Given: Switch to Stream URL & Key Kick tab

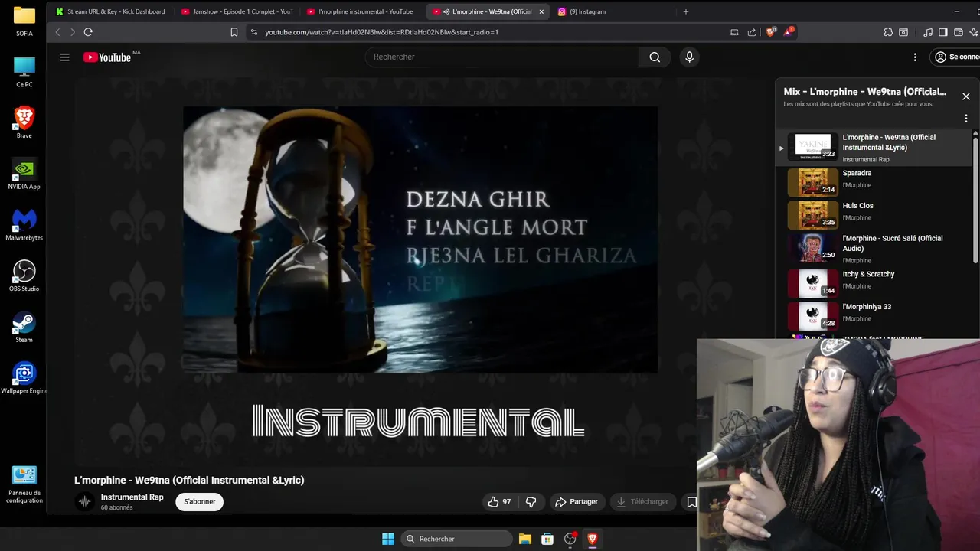Looking at the screenshot, I should pyautogui.click(x=111, y=11).
